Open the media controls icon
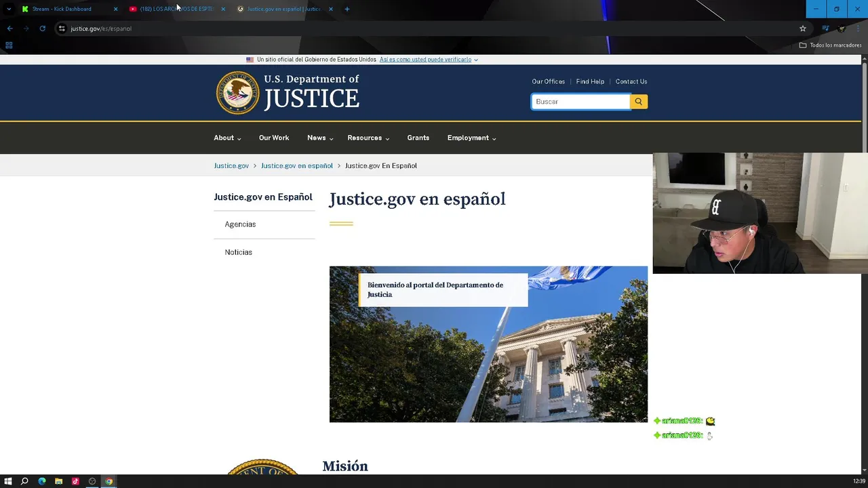The width and height of the screenshot is (868, 488). [x=825, y=28]
